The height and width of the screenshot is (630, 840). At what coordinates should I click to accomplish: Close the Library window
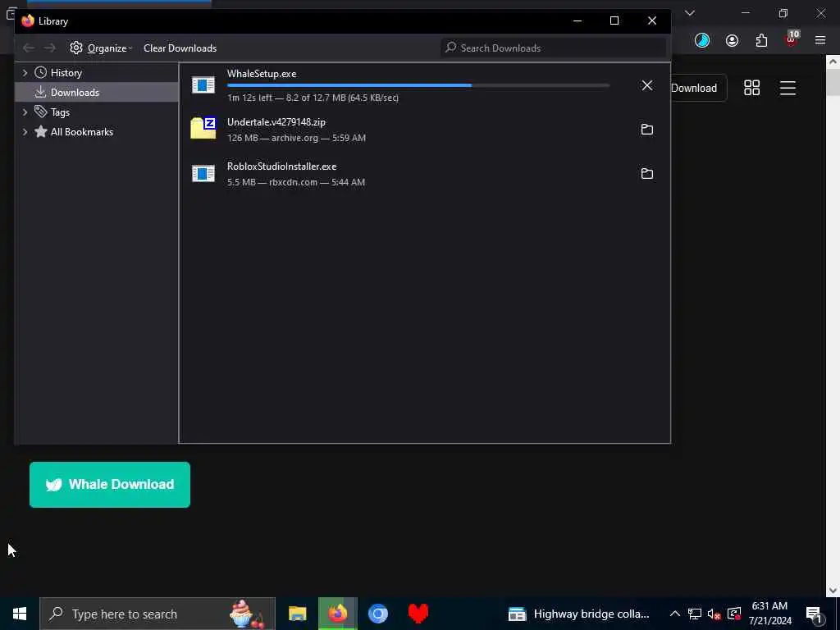(x=652, y=21)
